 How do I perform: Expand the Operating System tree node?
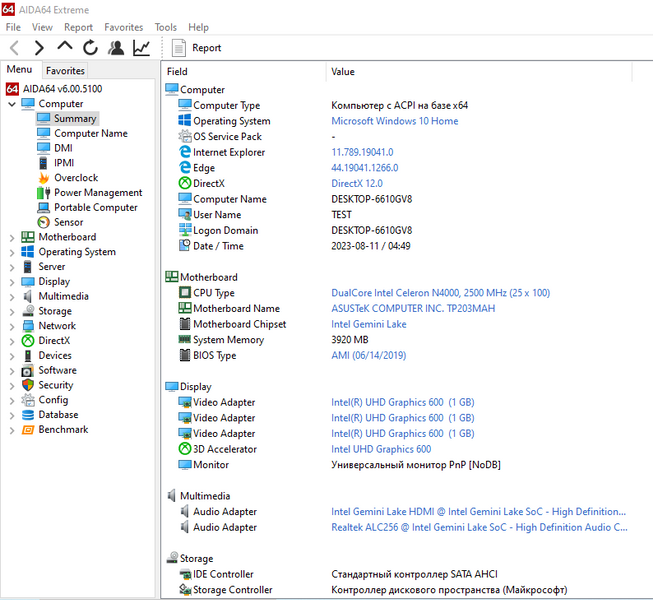pos(12,252)
